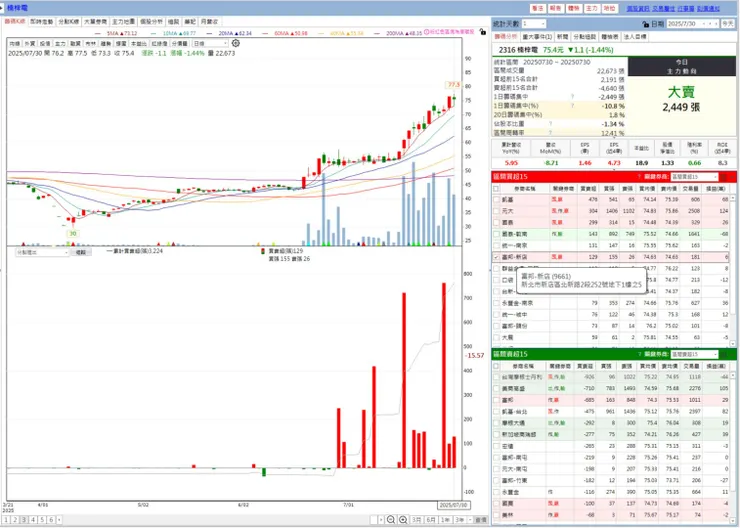Click the help icon beside 1日籌碼集中

572,97
